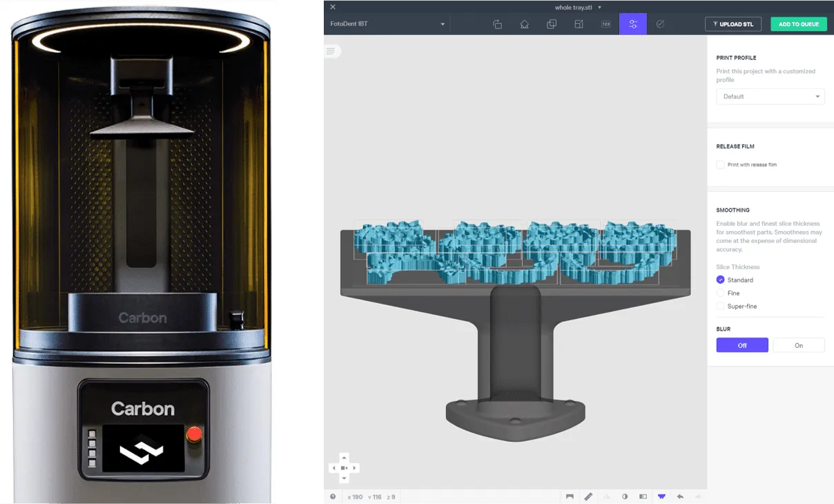
Task: Choose the Fine slice thickness option
Action: (x=721, y=293)
